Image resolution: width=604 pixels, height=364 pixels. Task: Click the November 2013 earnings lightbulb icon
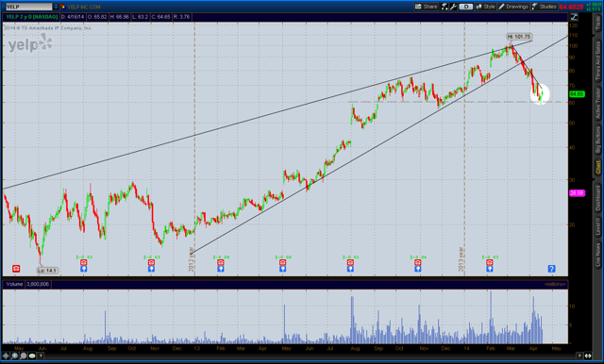tap(417, 269)
